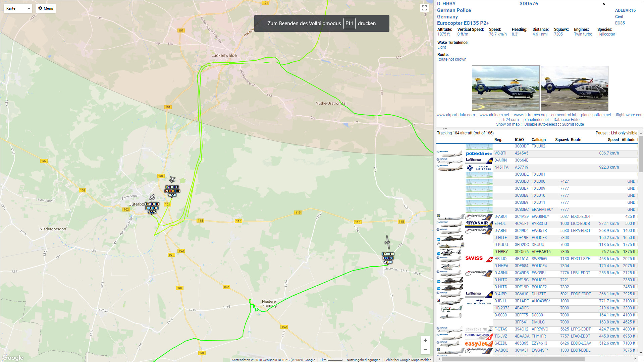
Task: Sort aircraft list by Speed column
Action: 613,140
